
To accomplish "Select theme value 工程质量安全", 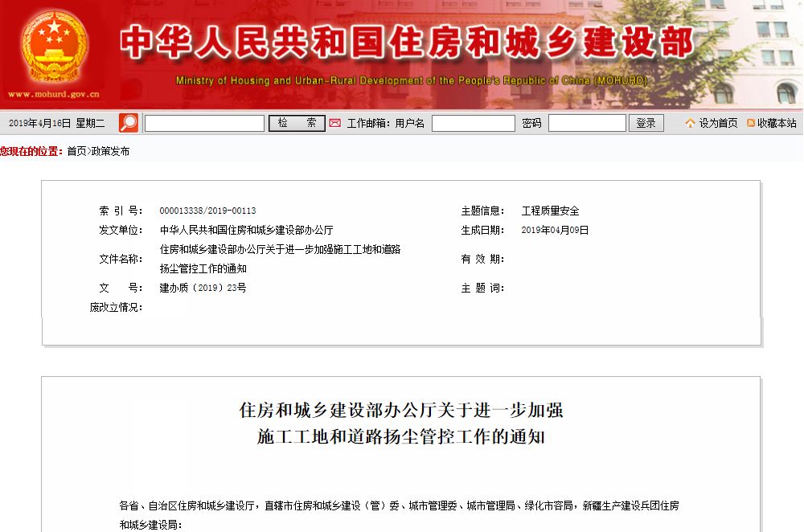I will click(550, 211).
